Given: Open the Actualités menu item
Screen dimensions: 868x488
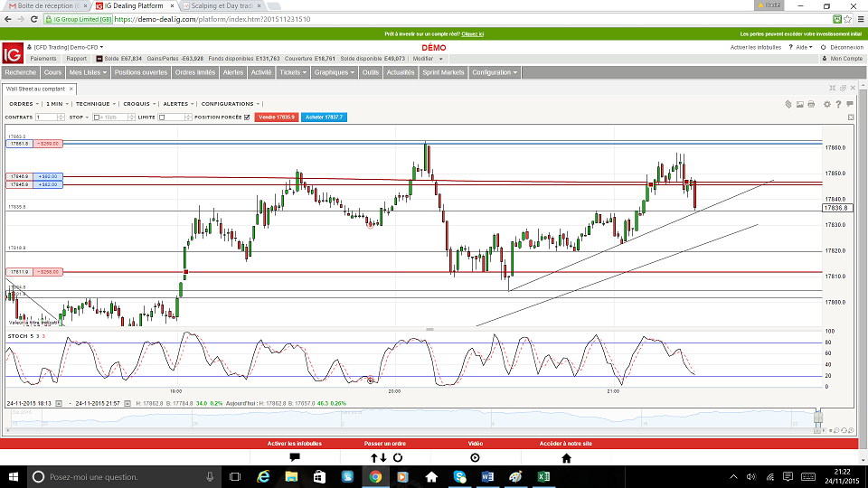Looking at the screenshot, I should click(x=401, y=72).
